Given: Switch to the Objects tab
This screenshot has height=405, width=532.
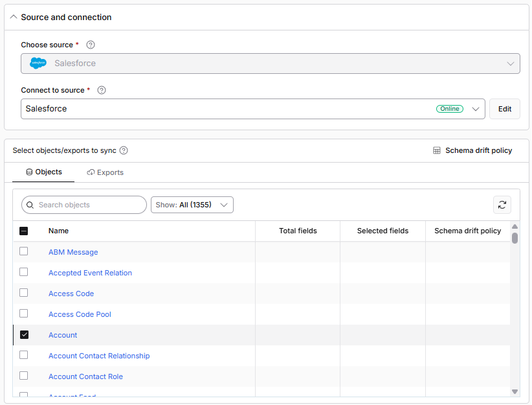Looking at the screenshot, I should [x=43, y=172].
